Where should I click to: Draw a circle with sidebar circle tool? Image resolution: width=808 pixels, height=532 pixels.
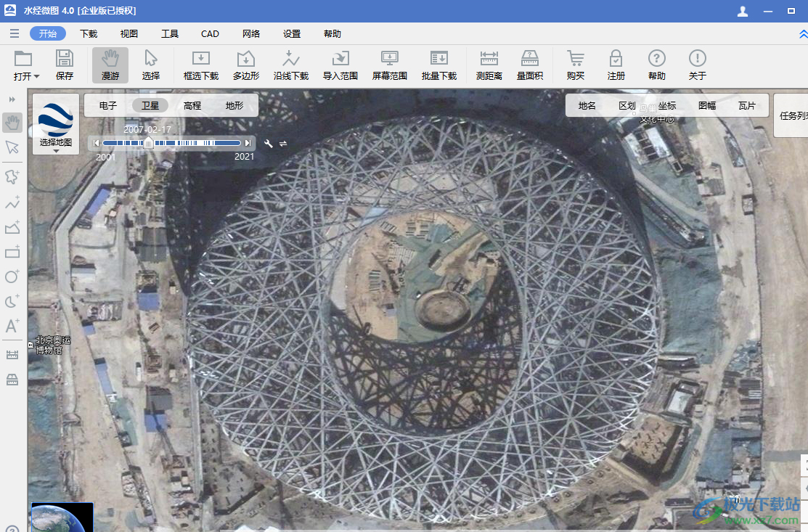(12, 276)
